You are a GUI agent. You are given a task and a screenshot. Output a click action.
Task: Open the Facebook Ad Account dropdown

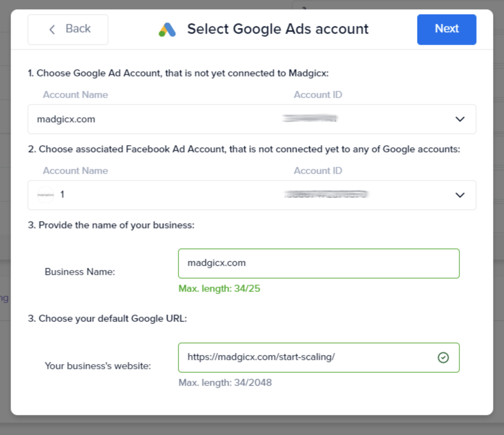pyautogui.click(x=252, y=195)
